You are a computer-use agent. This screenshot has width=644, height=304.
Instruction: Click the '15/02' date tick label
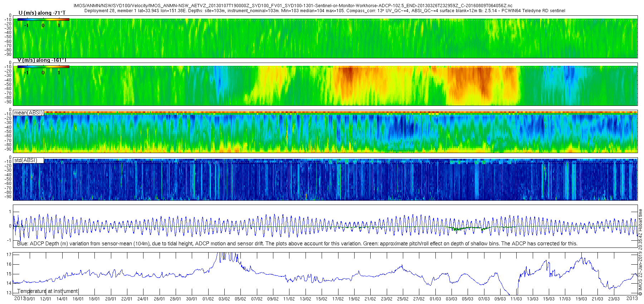[x=321, y=299]
